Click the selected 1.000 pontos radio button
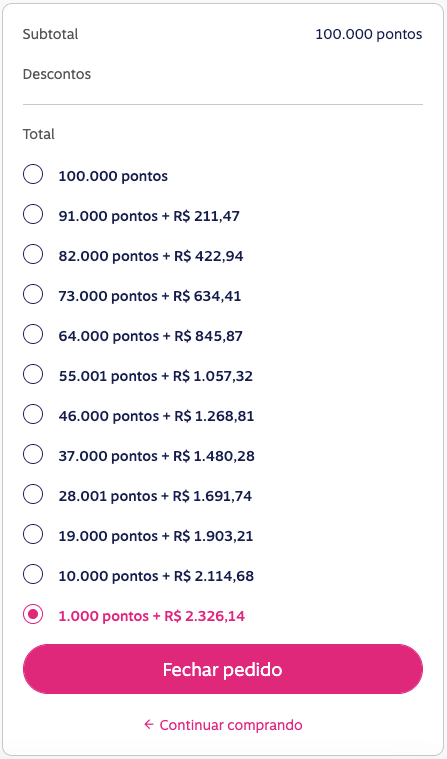447x759 pixels. point(33,615)
